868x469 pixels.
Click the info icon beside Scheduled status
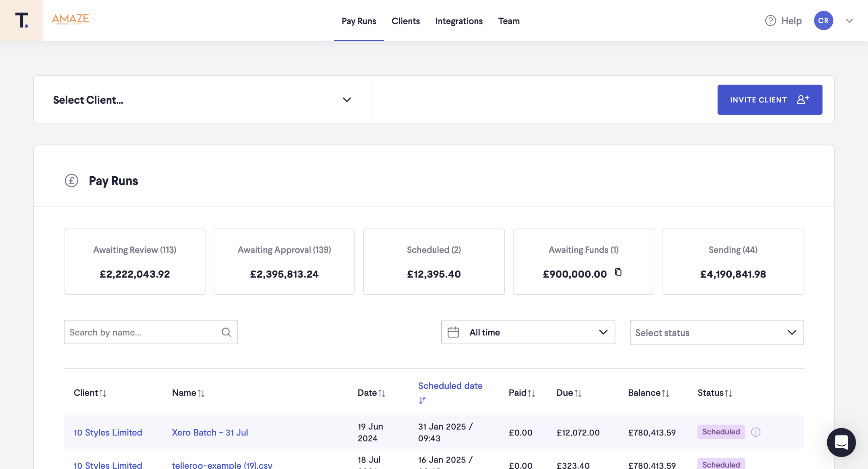click(755, 432)
